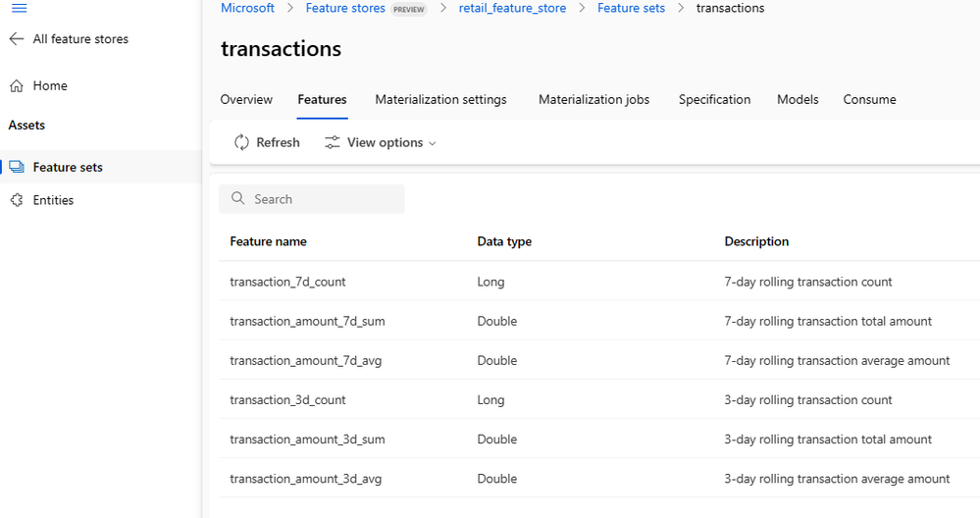
Task: Sort by the Feature name column header
Action: coord(268,241)
